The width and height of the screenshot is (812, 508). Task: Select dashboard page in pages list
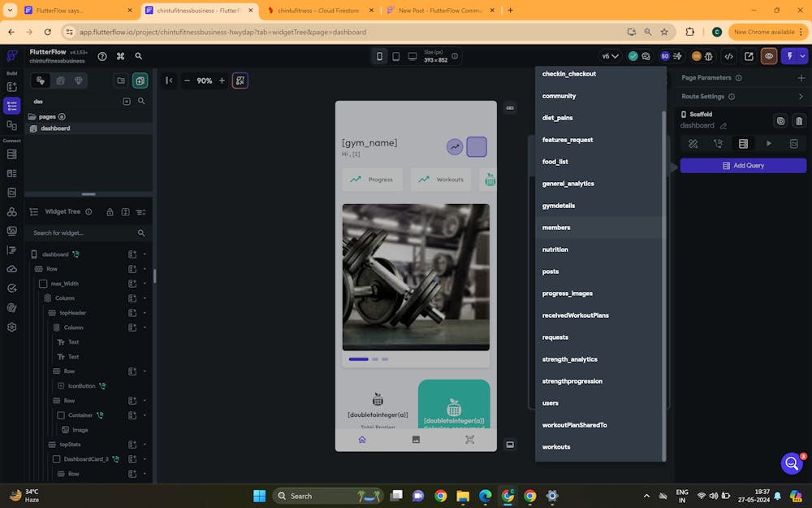(x=88, y=128)
